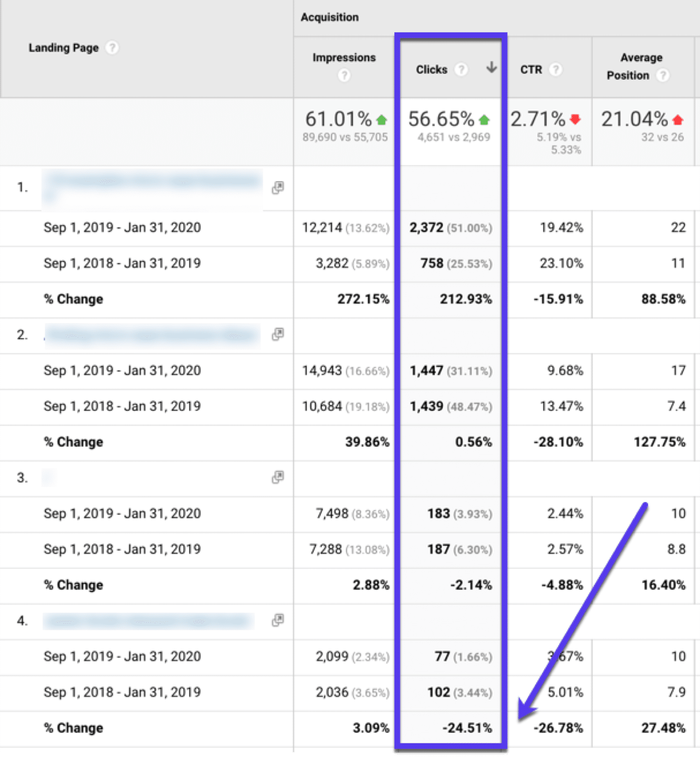Sort the table by the Impressions header

[343, 58]
